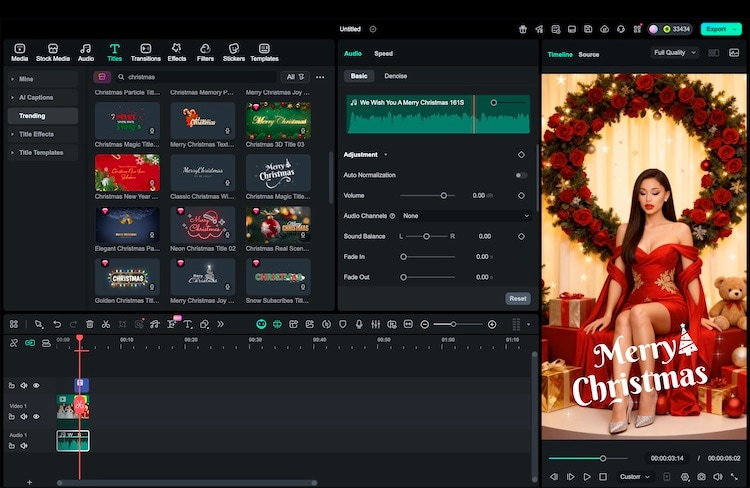Open the Custom zoom dropdown
The image size is (750, 488).
click(635, 477)
